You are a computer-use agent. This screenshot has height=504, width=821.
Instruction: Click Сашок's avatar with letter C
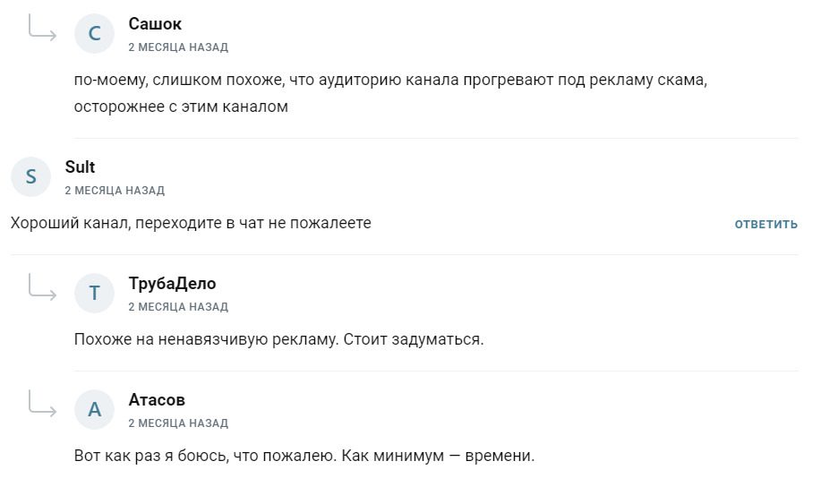(94, 34)
